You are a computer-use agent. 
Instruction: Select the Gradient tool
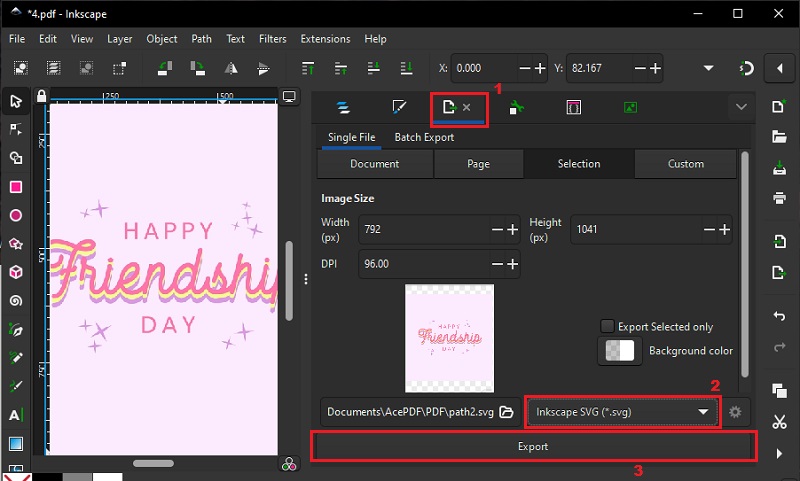(x=16, y=444)
